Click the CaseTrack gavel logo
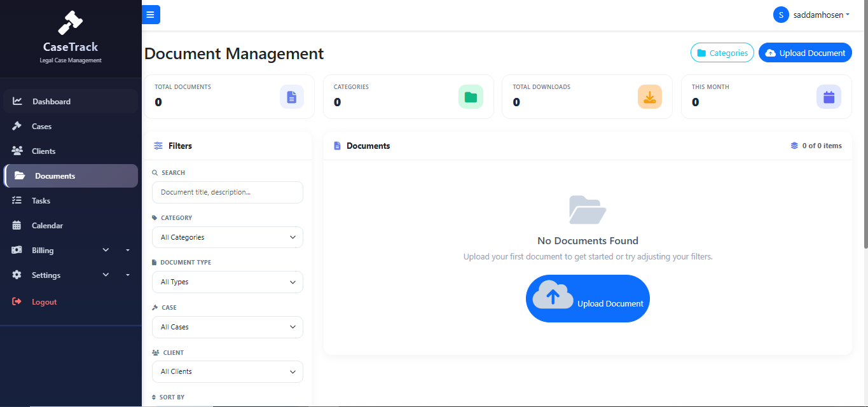The width and height of the screenshot is (868, 407). click(71, 23)
